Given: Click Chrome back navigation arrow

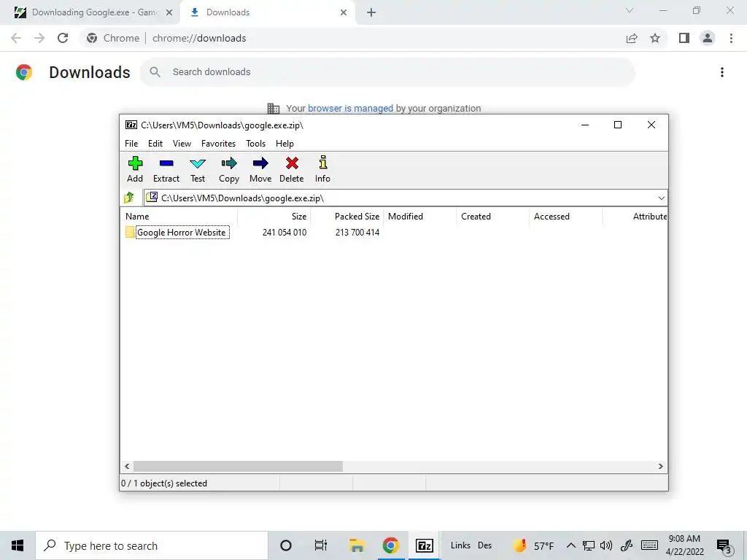Looking at the screenshot, I should tap(16, 38).
